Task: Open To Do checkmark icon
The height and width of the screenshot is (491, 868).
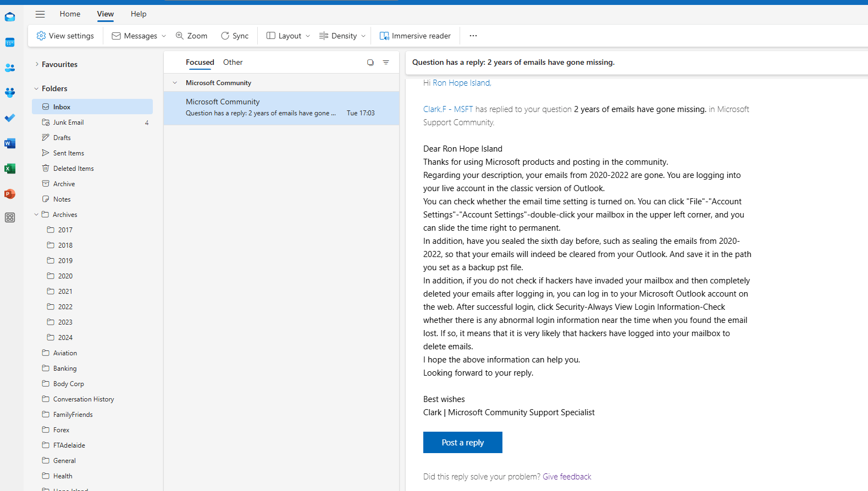Action: tap(10, 118)
